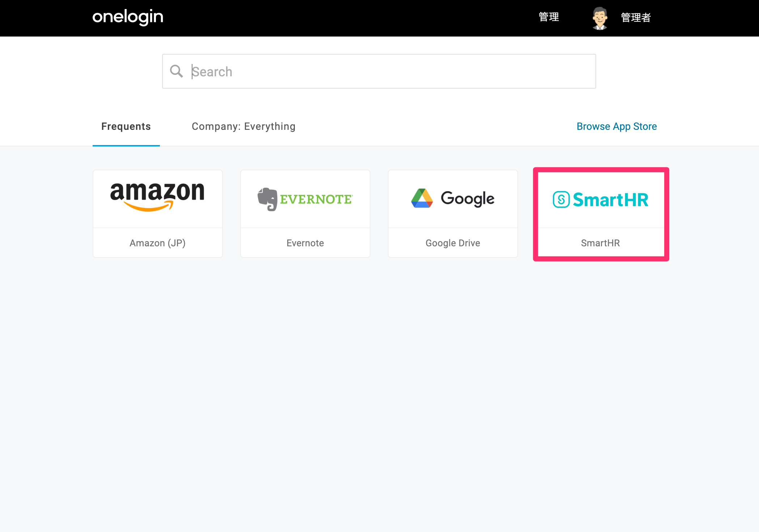Open the Google Drive logo tile

coord(453,199)
